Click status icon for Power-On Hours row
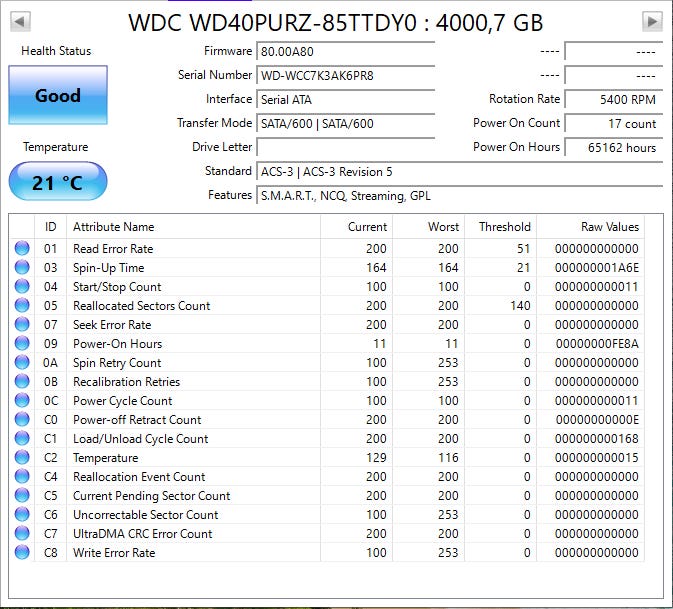Viewport: 673px width, 609px height. 22,343
